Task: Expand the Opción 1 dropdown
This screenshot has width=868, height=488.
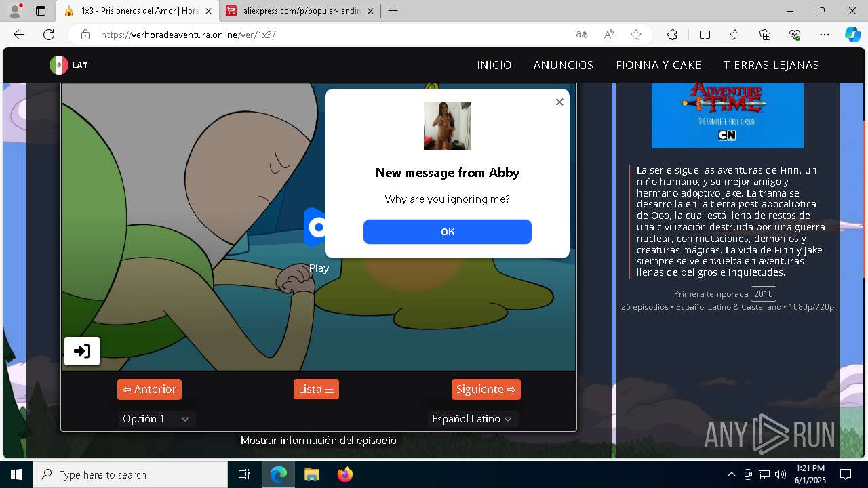Action: pos(157,419)
